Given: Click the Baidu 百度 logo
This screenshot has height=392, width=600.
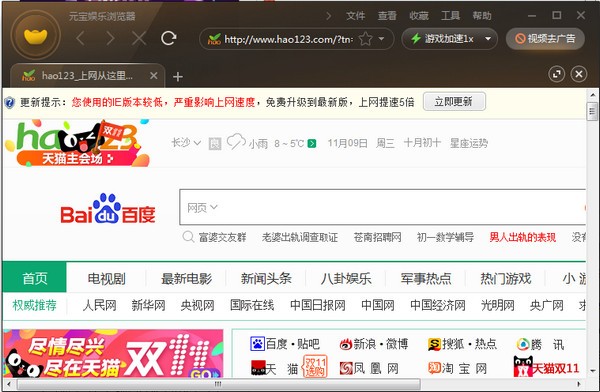Looking at the screenshot, I should tap(108, 209).
